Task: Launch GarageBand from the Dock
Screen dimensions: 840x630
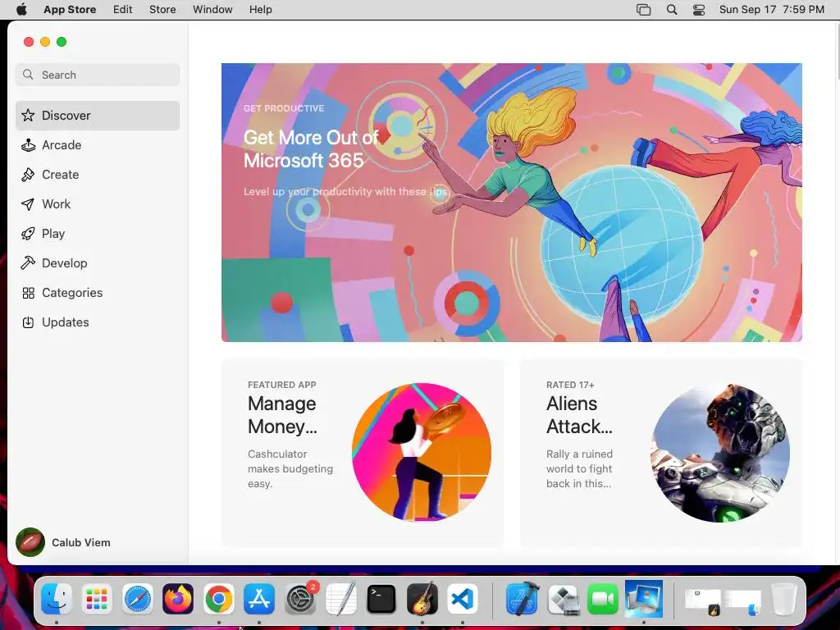Action: [422, 599]
